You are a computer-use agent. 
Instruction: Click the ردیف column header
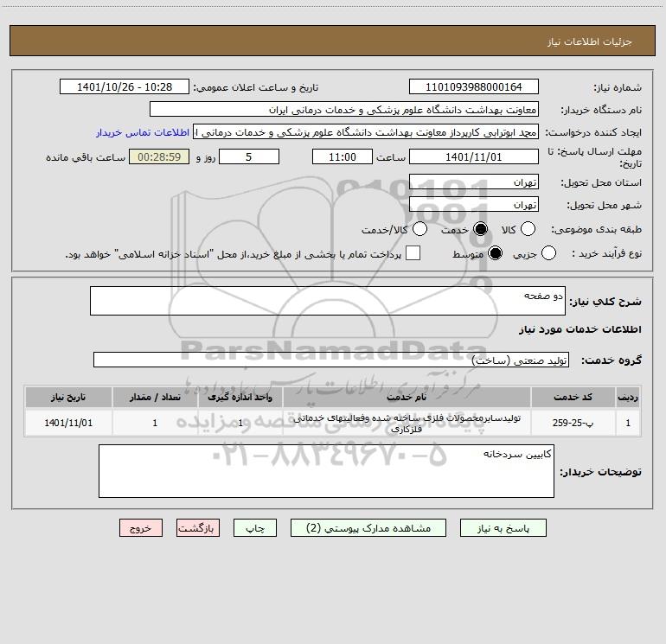[628, 397]
